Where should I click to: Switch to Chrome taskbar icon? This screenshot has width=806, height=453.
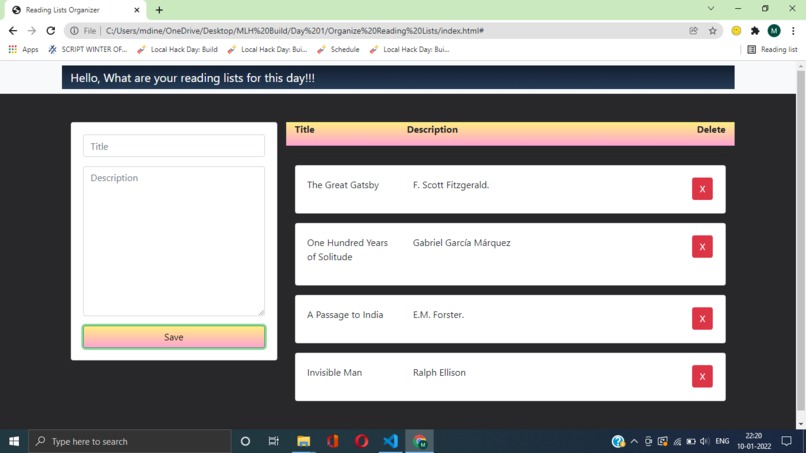419,441
